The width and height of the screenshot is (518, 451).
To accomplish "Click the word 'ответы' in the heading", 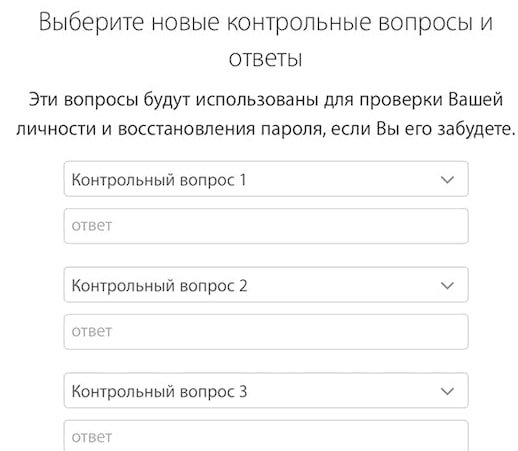I will point(266,59).
